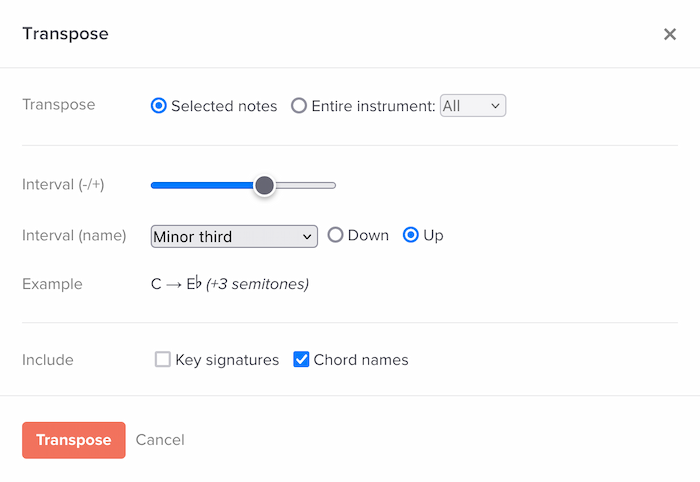The width and height of the screenshot is (700, 482).
Task: Enable the Key signatures checkbox
Action: point(163,360)
